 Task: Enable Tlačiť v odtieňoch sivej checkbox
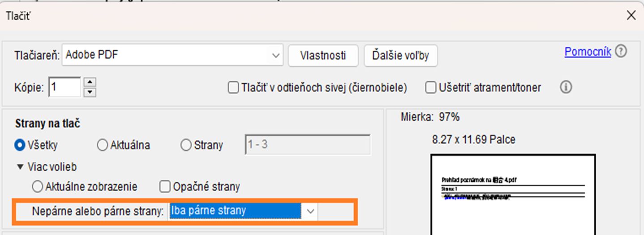coord(233,87)
